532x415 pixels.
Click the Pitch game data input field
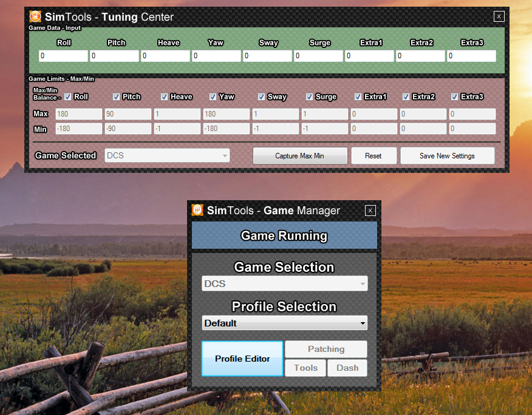pyautogui.click(x=114, y=56)
